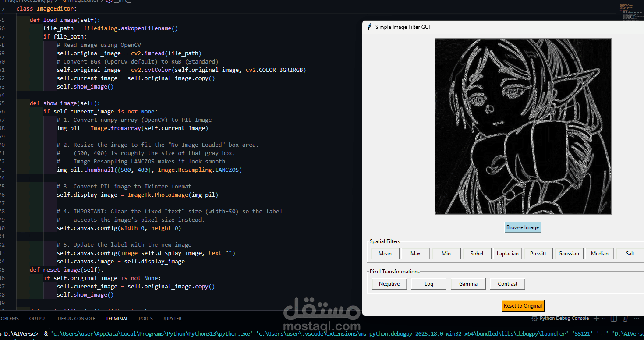
Task: Click the '# Read image using OpenCV' comment
Action: 99,45
